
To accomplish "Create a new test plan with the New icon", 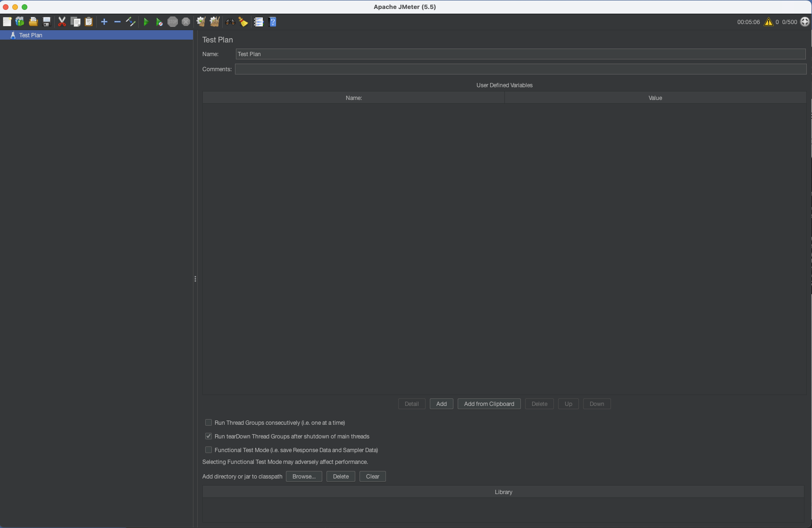I will [7, 22].
